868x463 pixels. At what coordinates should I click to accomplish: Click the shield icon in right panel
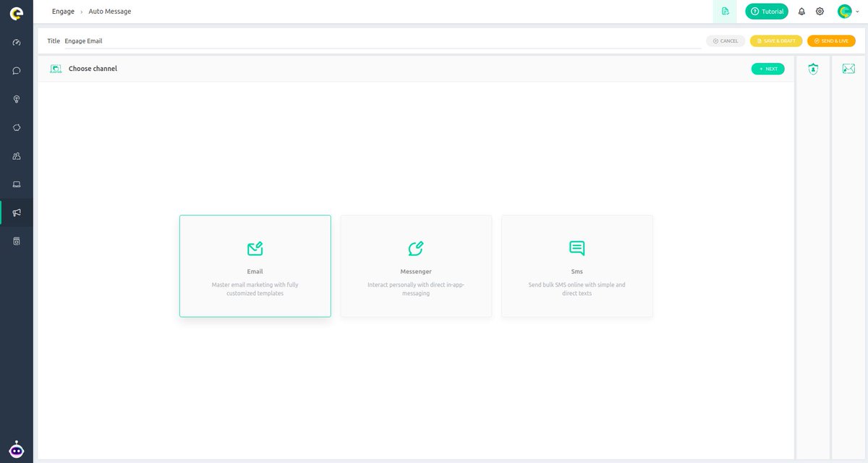813,68
